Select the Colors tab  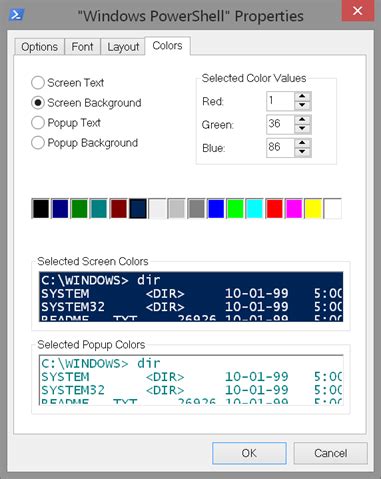click(167, 46)
